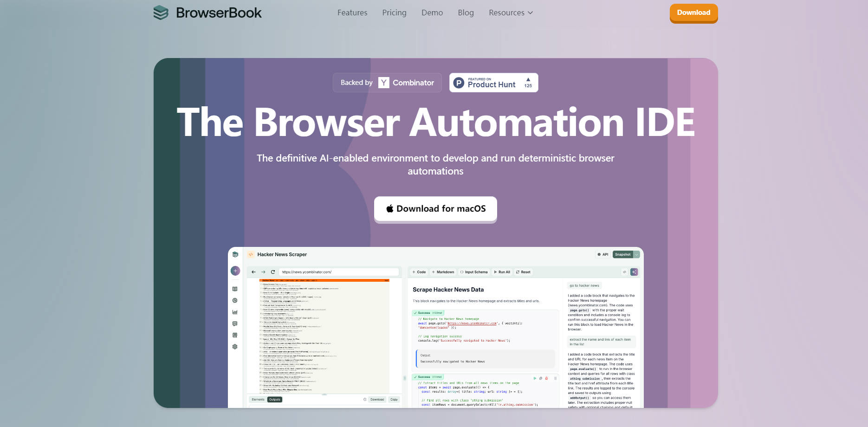The image size is (868, 427).
Task: Click the news.ycombinator.com address bar field
Action: 339,272
